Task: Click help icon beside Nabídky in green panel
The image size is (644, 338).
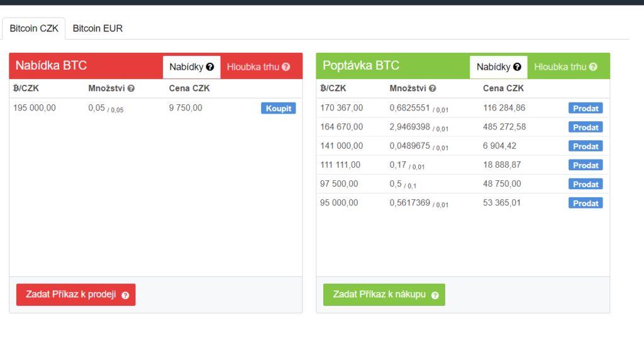Action: coord(517,67)
